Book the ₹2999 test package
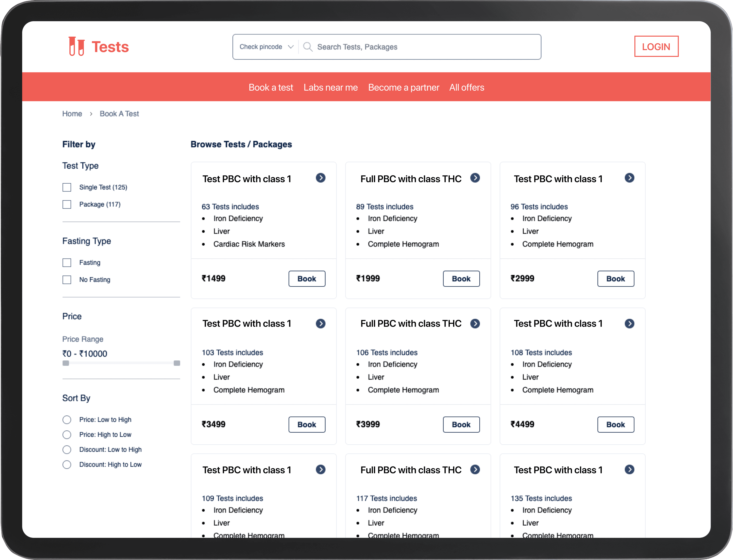Image resolution: width=733 pixels, height=560 pixels. coord(616,279)
